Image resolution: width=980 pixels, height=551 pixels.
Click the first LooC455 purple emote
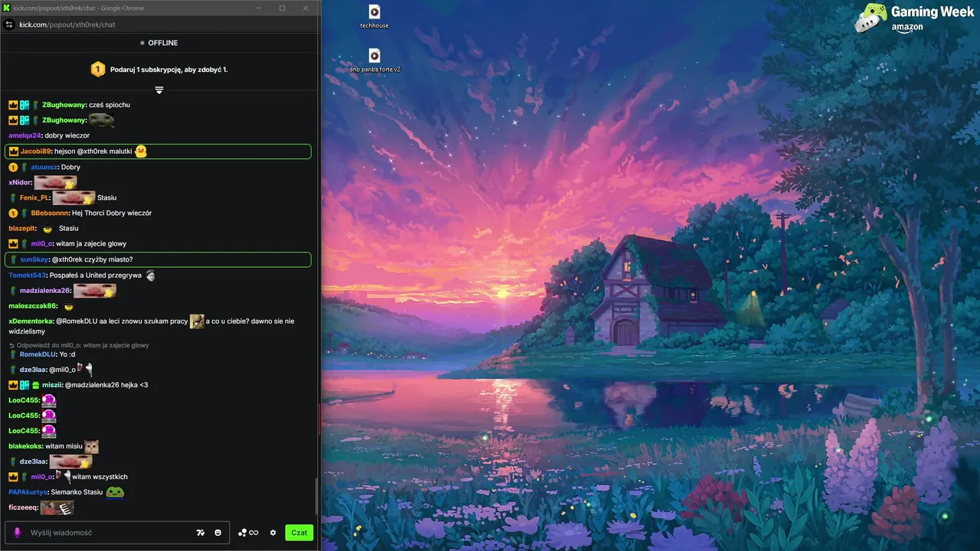coord(49,400)
